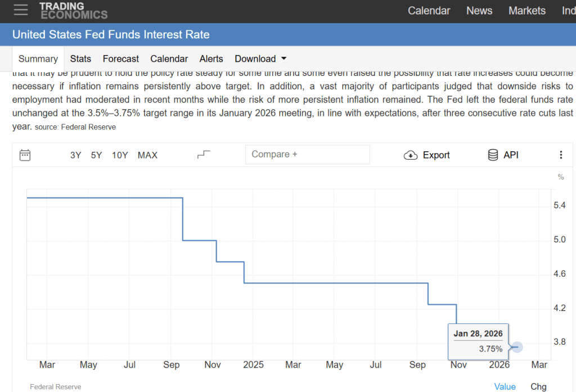Click the Export cloud download icon
Viewport: 576px width, 392px height.
tap(411, 155)
